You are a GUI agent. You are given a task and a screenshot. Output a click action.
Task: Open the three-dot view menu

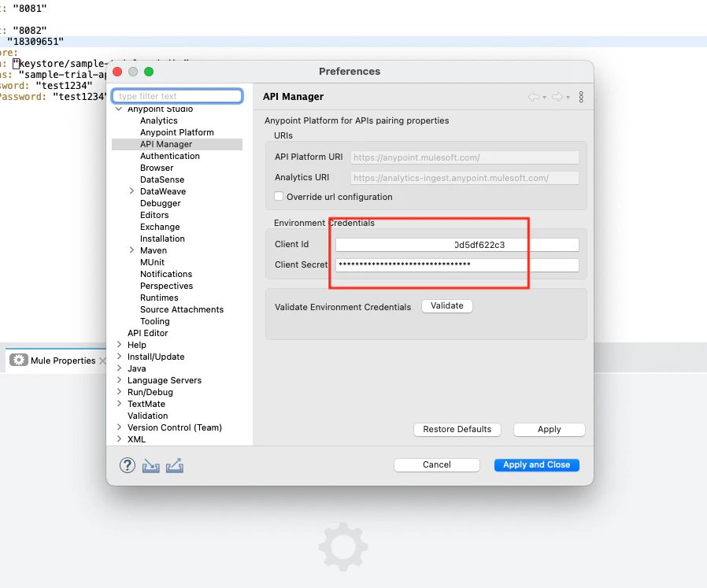581,97
